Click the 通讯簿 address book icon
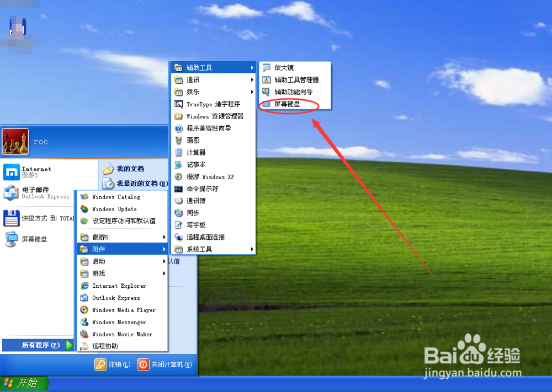The height and width of the screenshot is (392, 552). click(x=178, y=201)
